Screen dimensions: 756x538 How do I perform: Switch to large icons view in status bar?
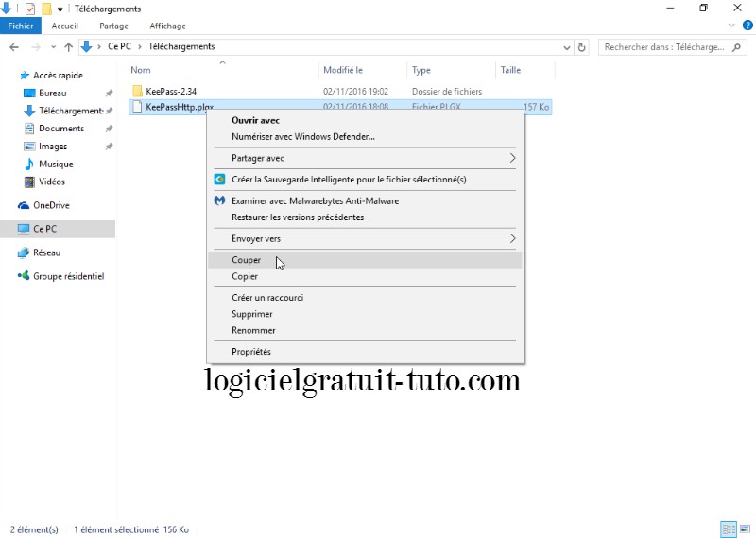point(746,529)
